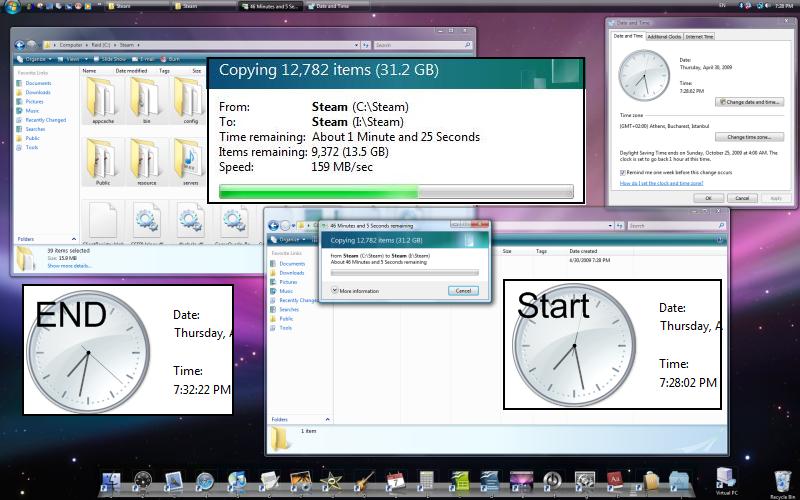Open the resource folder
Viewport: 800px width, 500px height.
[146, 162]
